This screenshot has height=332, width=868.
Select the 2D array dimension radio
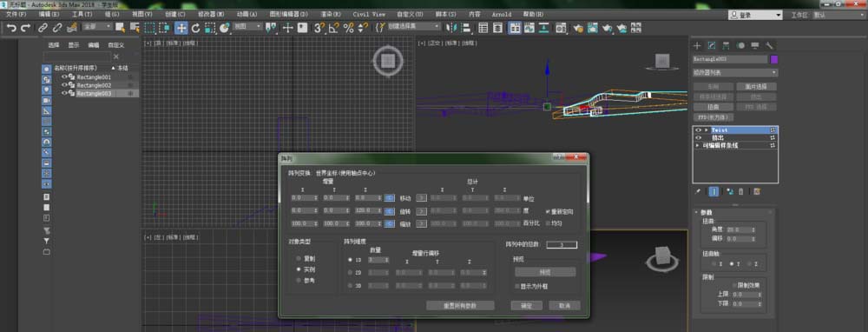[x=350, y=272]
